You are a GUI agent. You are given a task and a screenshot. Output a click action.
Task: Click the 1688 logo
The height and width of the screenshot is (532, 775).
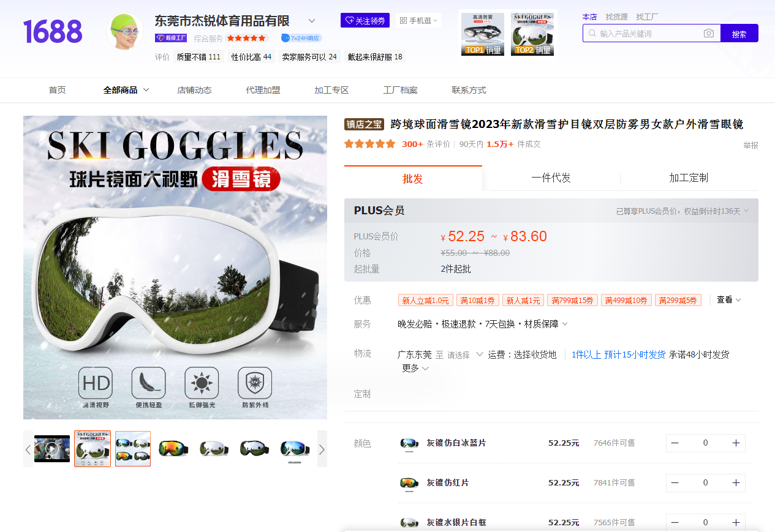pos(53,32)
